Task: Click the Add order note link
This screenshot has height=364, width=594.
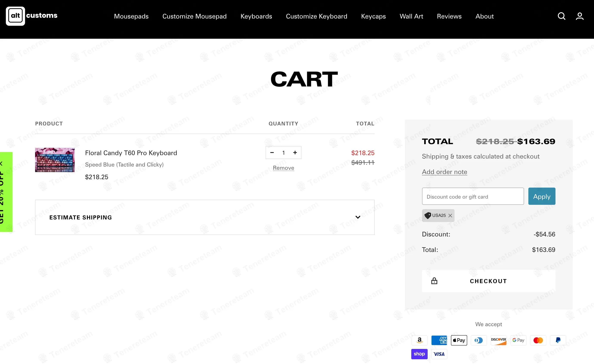Action: (444, 172)
